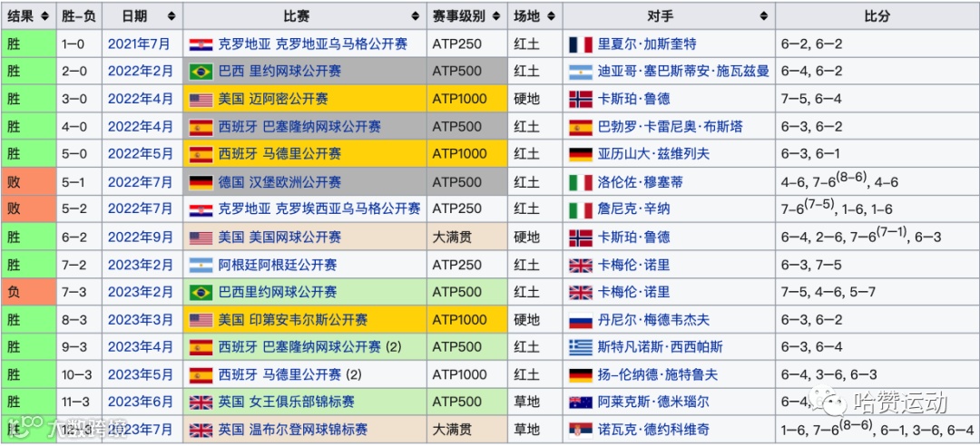Open opponent link 亚历山大·兹维列夫
The height and width of the screenshot is (446, 980).
click(x=653, y=154)
